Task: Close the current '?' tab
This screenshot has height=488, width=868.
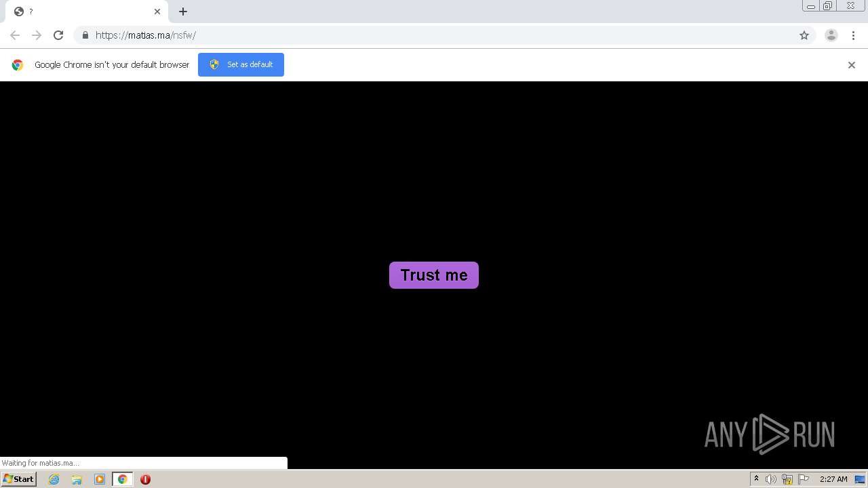Action: (x=157, y=12)
